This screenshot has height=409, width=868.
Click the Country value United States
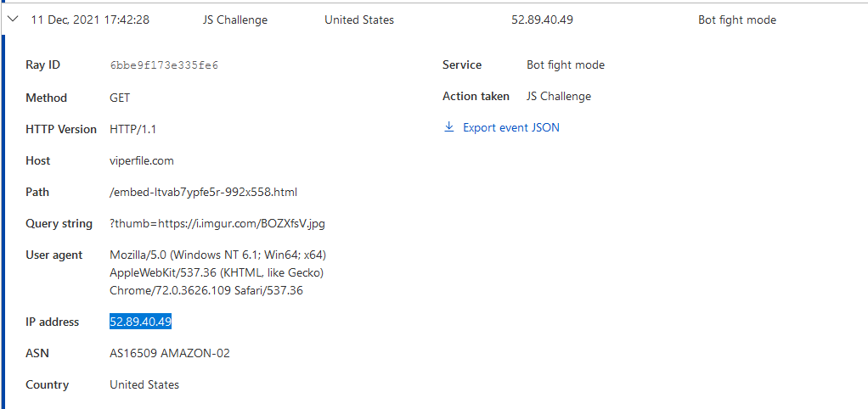(x=144, y=384)
